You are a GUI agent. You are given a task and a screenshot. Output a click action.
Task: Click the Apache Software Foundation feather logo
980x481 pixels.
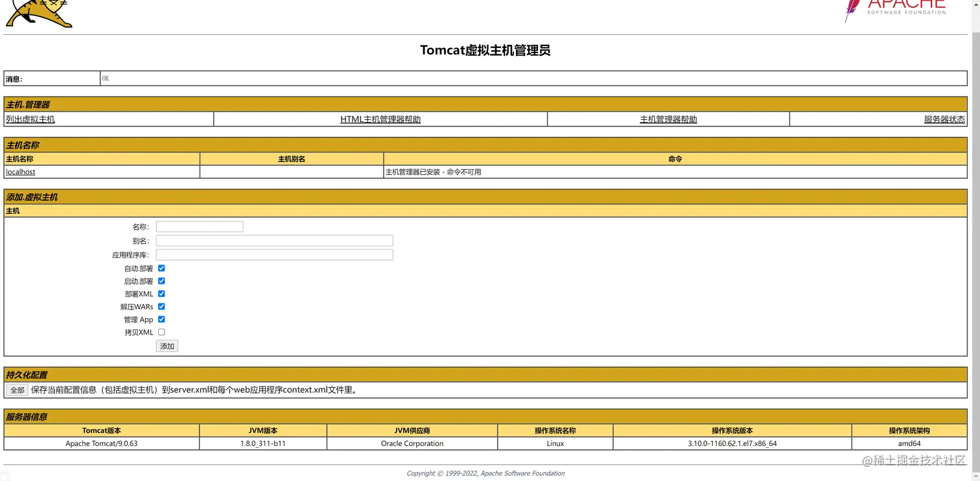(x=895, y=10)
